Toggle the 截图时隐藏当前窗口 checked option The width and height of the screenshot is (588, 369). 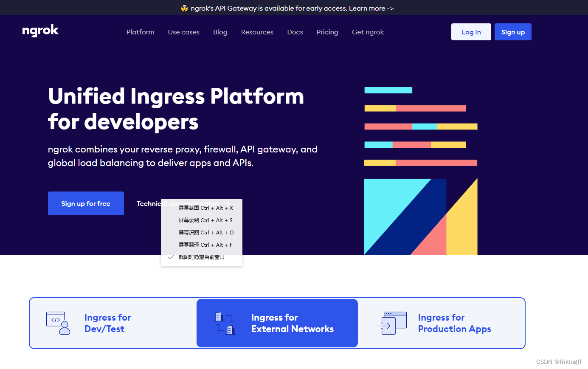[x=202, y=257]
